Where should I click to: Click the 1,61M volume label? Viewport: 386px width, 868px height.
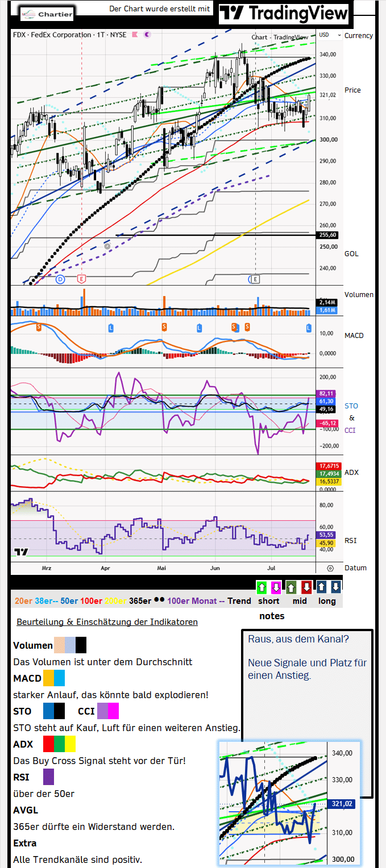(x=326, y=311)
